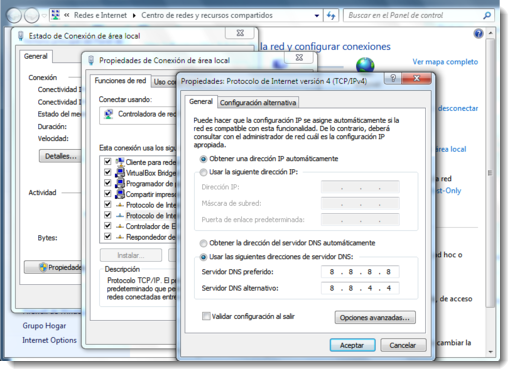Open the Grupo Hogar link
Screen dimensions: 510x369
pyautogui.click(x=44, y=326)
